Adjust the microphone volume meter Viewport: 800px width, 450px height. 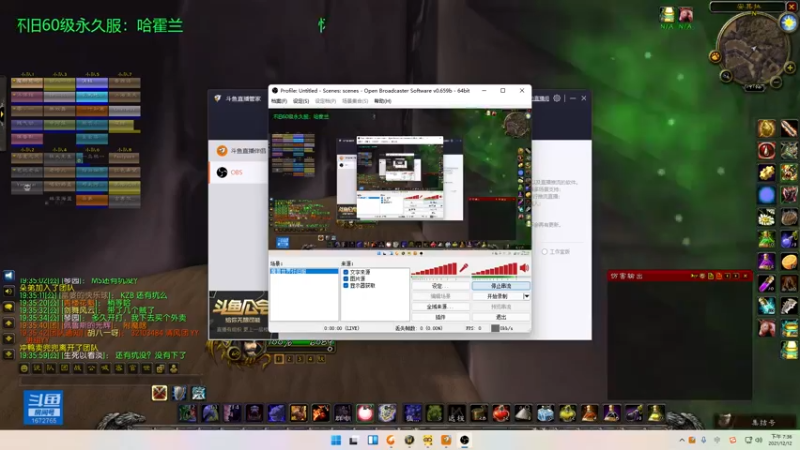434,269
